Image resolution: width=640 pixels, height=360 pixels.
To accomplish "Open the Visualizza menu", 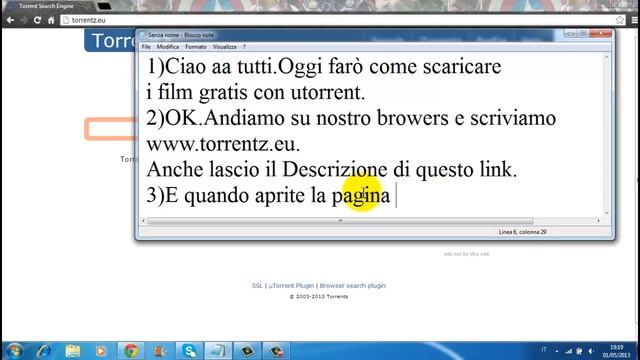I will point(224,47).
